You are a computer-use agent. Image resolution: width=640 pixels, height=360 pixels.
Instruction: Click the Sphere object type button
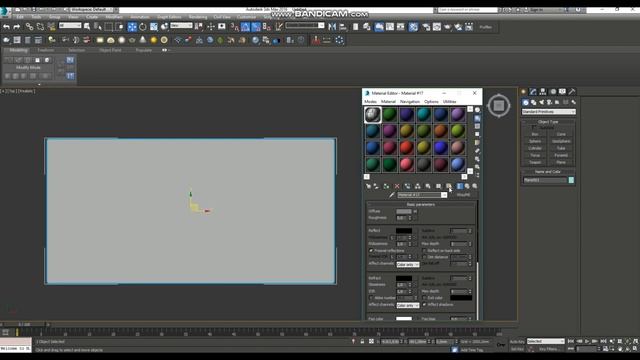[x=535, y=141]
